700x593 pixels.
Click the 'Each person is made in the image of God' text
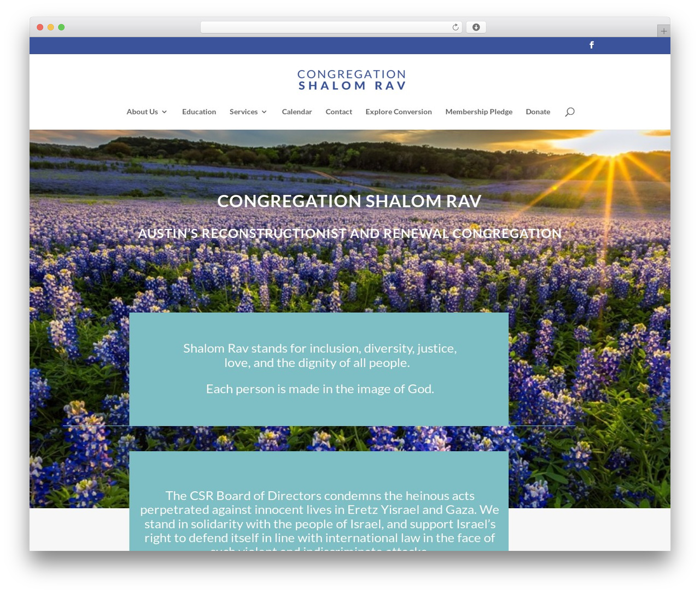click(x=320, y=389)
